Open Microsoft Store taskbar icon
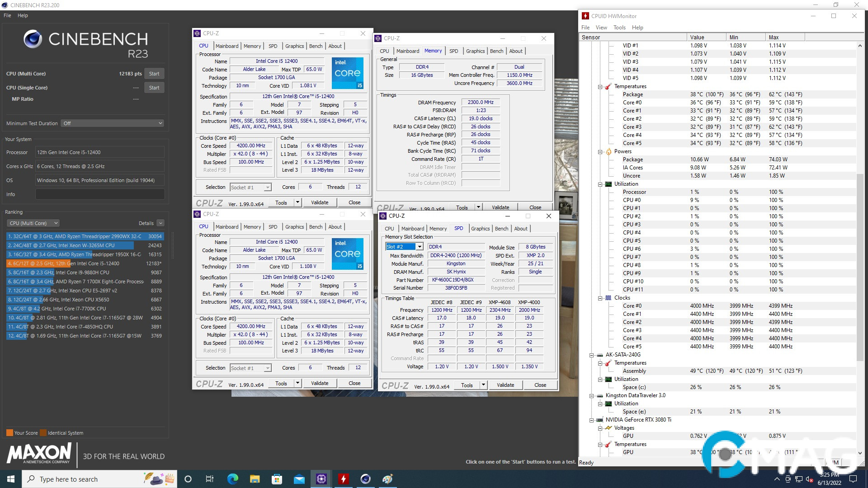 [277, 479]
